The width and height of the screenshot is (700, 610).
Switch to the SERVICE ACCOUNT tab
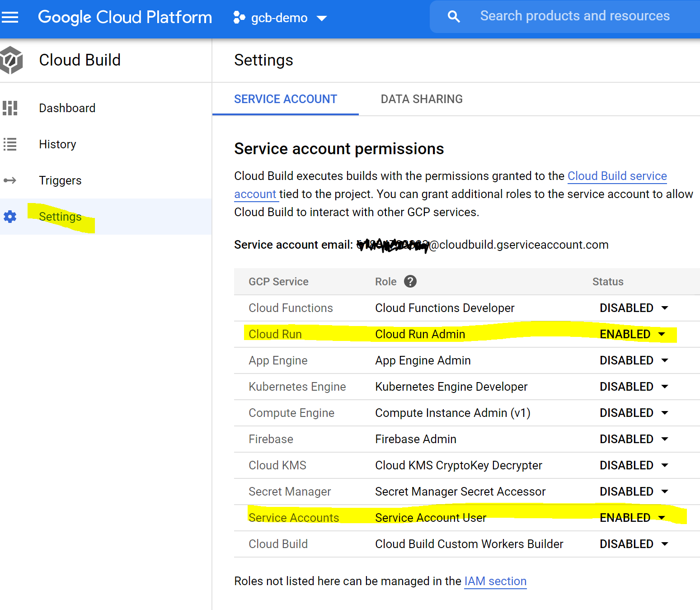[x=286, y=99]
